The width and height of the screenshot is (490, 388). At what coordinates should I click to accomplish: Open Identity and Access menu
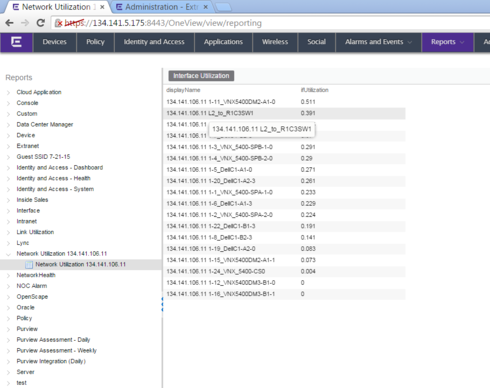point(154,42)
